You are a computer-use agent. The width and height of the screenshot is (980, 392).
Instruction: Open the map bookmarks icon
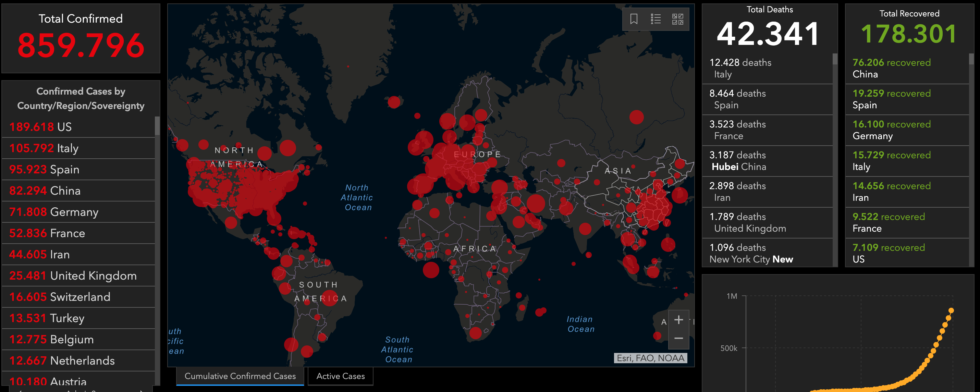634,19
